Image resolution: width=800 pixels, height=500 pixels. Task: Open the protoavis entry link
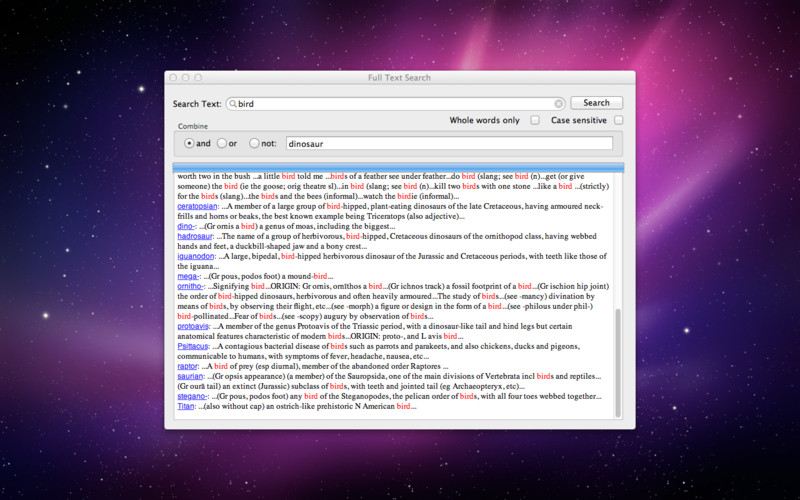193,326
